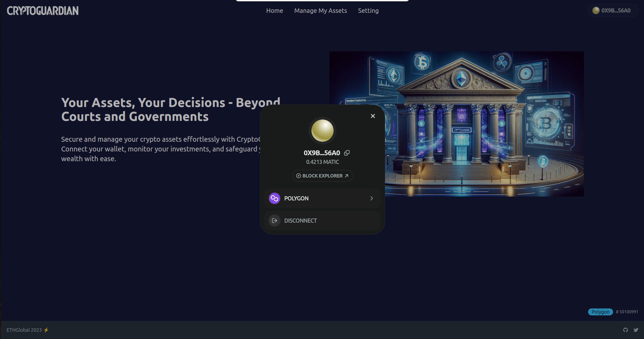Close the wallet account modal

373,116
